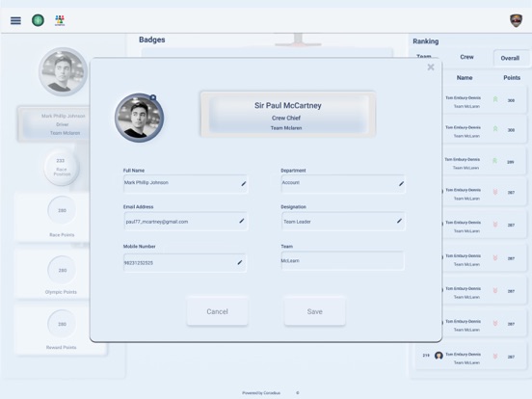The height and width of the screenshot is (399, 532).
Task: Click the avatar in rank 219 row
Action: click(x=439, y=356)
